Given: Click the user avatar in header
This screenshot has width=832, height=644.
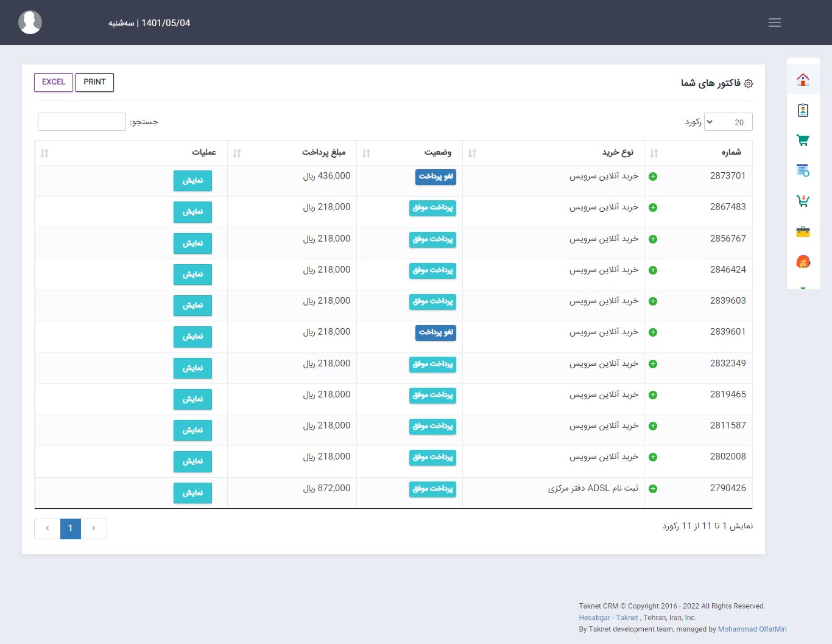Looking at the screenshot, I should pyautogui.click(x=30, y=23).
